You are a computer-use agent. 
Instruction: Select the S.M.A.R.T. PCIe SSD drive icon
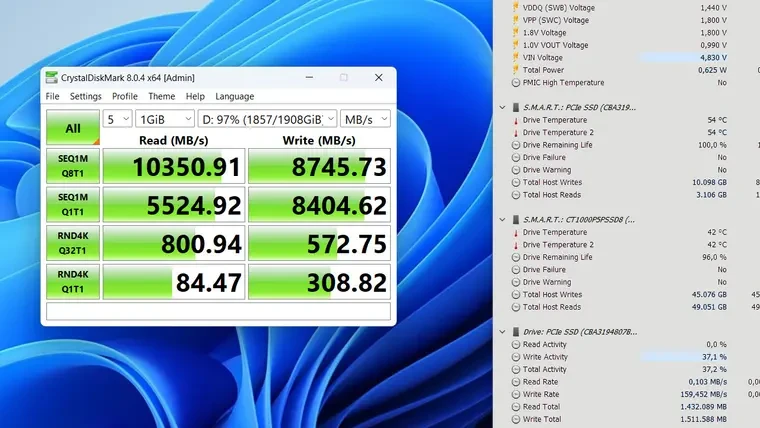(516, 108)
